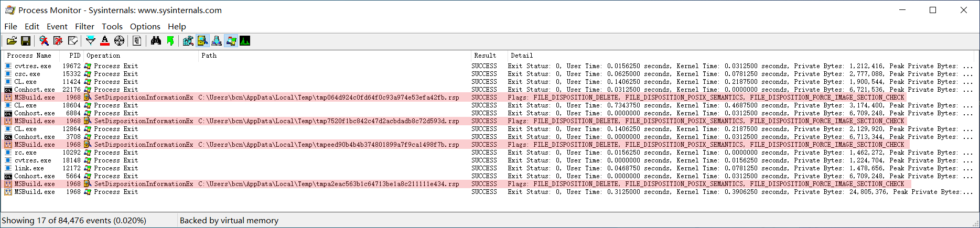Select the CL.exe PID 11424 row
This screenshot has height=228, width=980.
pyautogui.click(x=489, y=82)
